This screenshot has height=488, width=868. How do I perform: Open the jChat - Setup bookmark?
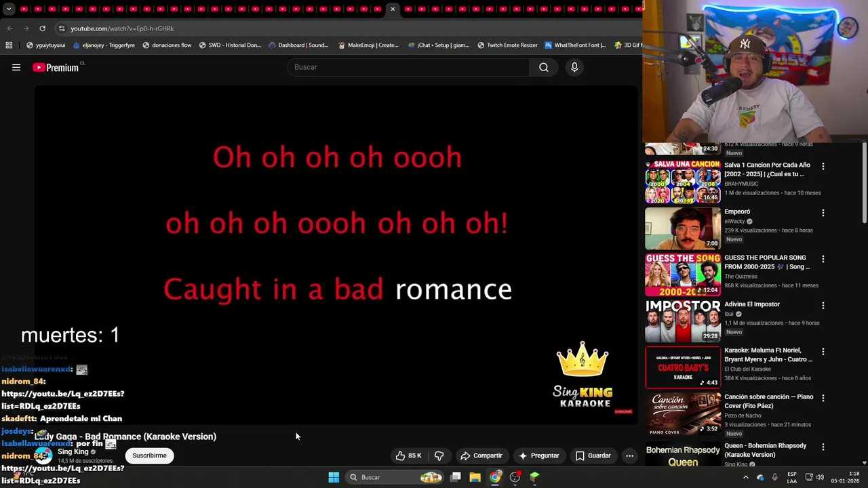(x=439, y=45)
